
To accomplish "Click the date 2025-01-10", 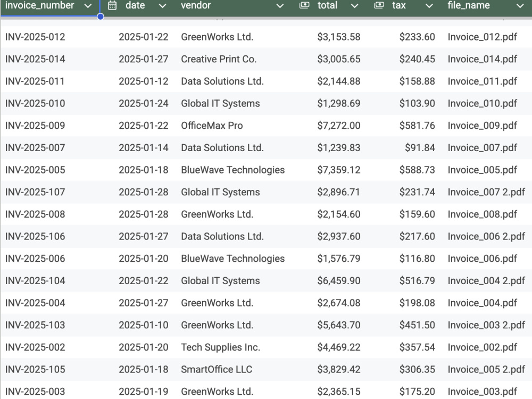I will [x=144, y=325].
